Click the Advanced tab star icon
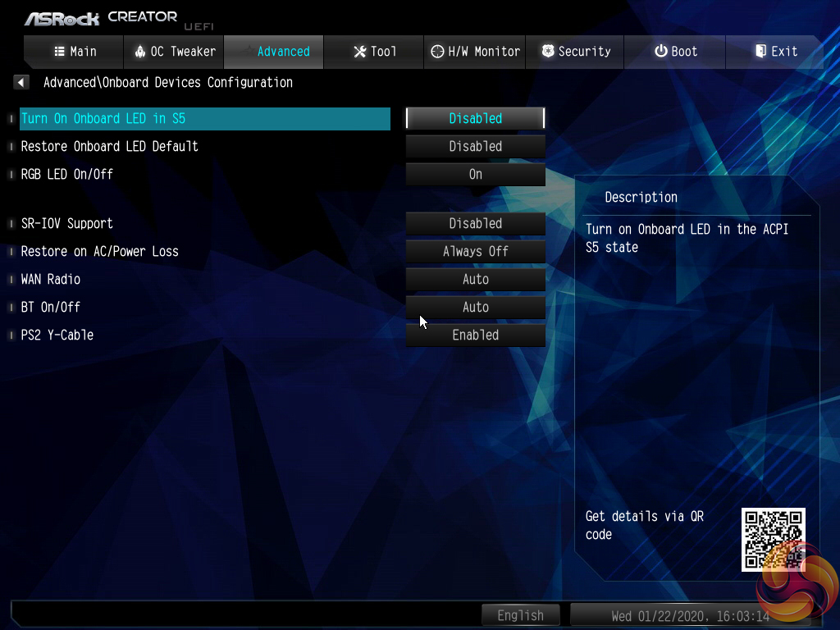This screenshot has height=630, width=840. click(249, 49)
